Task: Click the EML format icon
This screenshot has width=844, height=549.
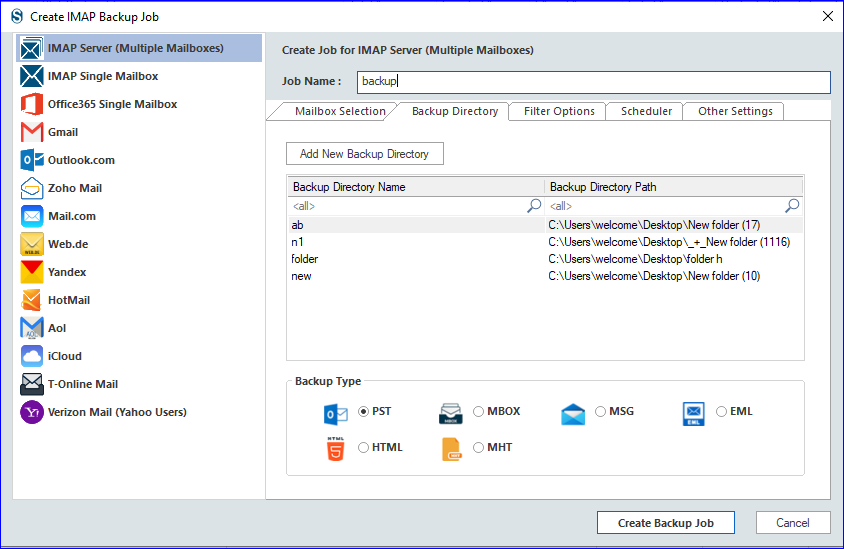Action: click(x=693, y=414)
